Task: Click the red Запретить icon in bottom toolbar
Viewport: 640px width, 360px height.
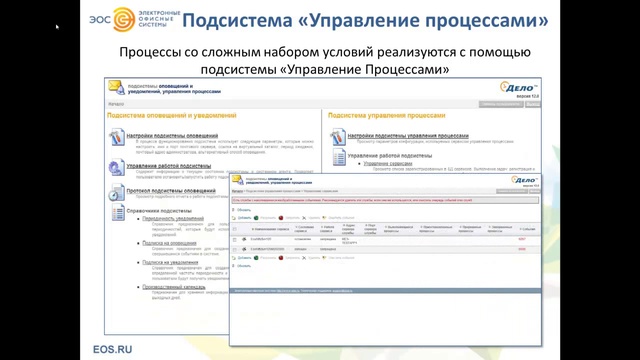Action: pos(281,258)
